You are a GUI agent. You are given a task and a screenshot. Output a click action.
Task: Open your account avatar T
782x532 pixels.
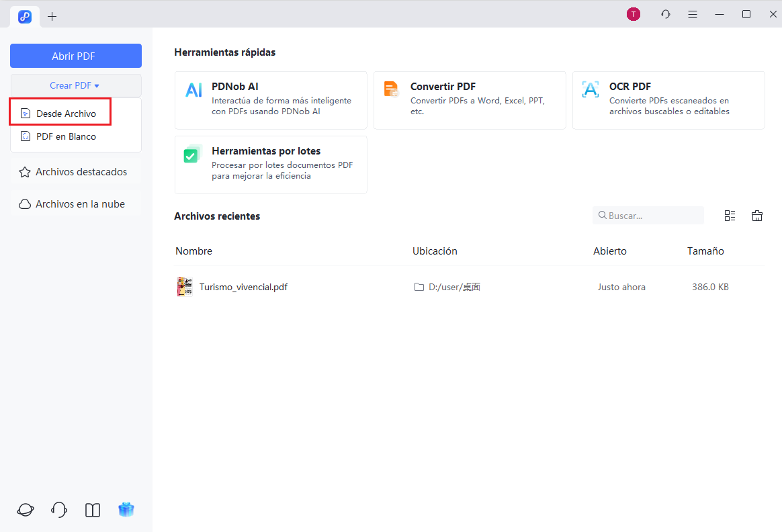[x=633, y=13]
